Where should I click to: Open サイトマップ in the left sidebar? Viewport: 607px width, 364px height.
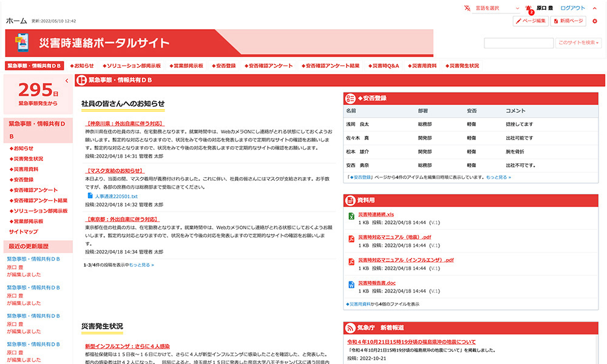point(23,232)
